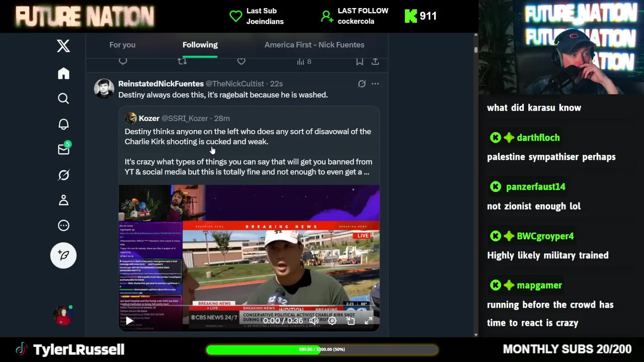The height and width of the screenshot is (362, 644).
Task: Select the Following tab
Action: point(200,45)
